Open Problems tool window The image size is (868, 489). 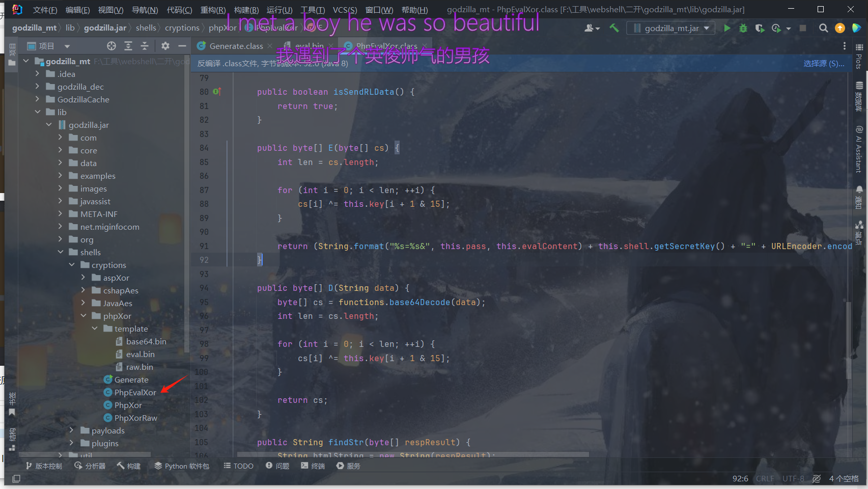tap(277, 466)
